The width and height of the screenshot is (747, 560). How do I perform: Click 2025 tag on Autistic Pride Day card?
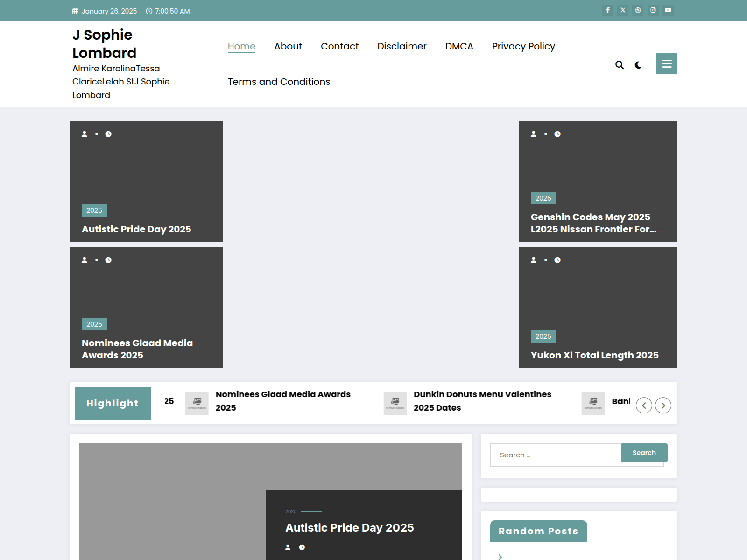click(94, 210)
